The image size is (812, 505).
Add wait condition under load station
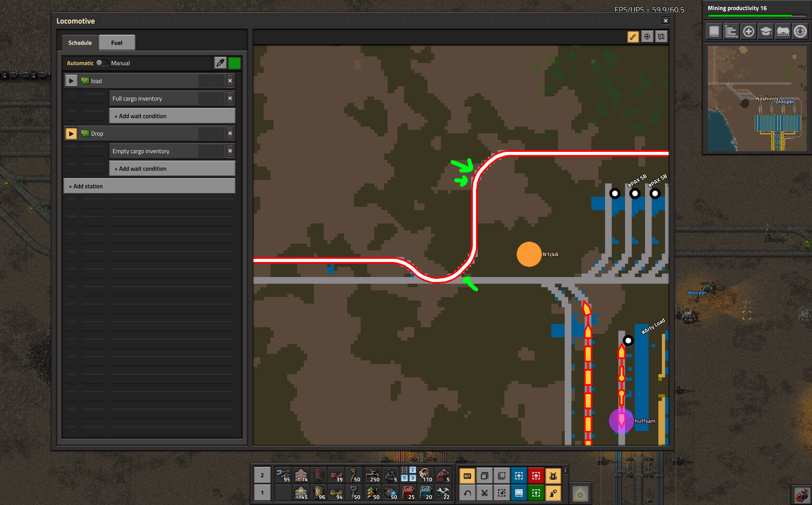coord(172,116)
